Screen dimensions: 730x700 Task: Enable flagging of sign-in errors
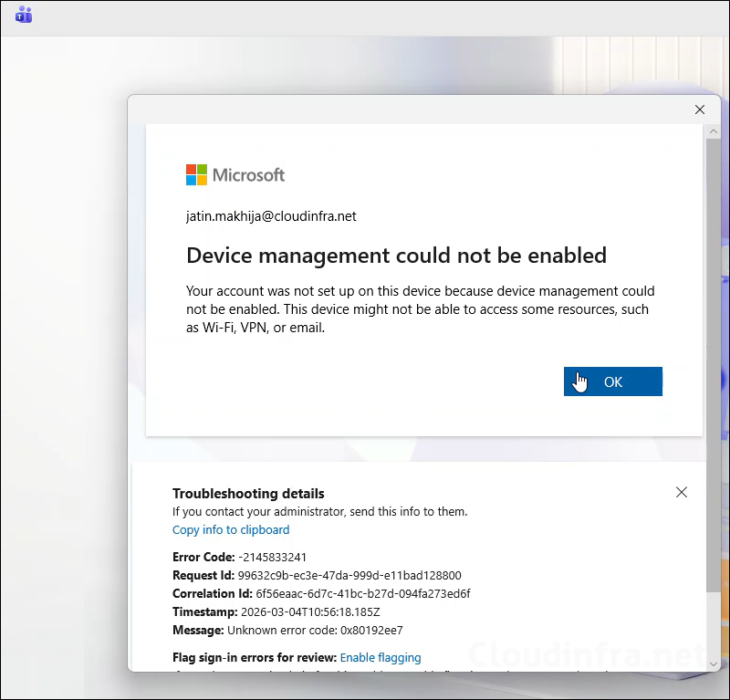pos(381,657)
